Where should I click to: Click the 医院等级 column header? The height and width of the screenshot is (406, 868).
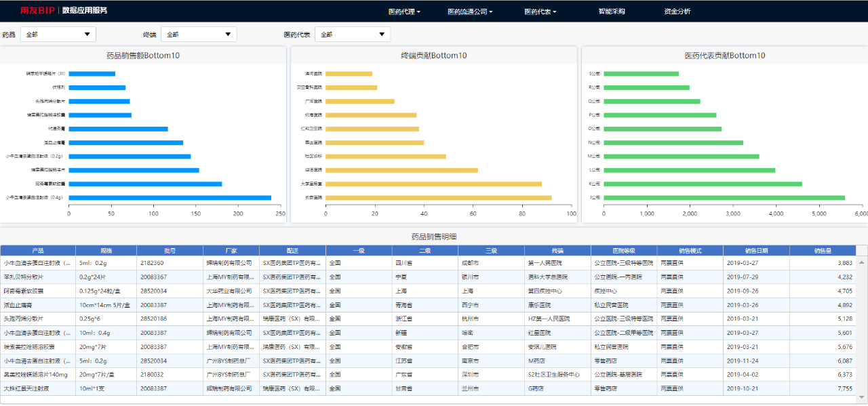(x=623, y=250)
